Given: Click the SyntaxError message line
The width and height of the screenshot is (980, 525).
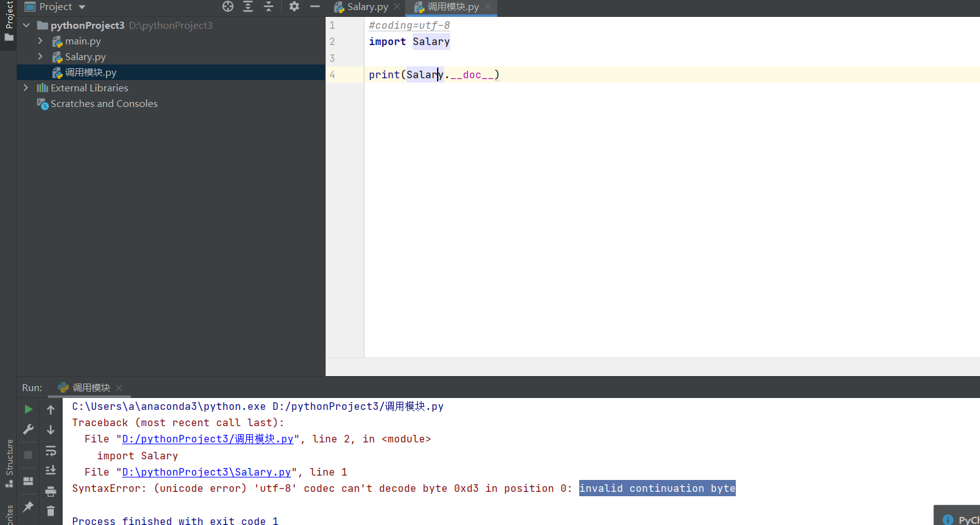Looking at the screenshot, I should click(404, 489).
